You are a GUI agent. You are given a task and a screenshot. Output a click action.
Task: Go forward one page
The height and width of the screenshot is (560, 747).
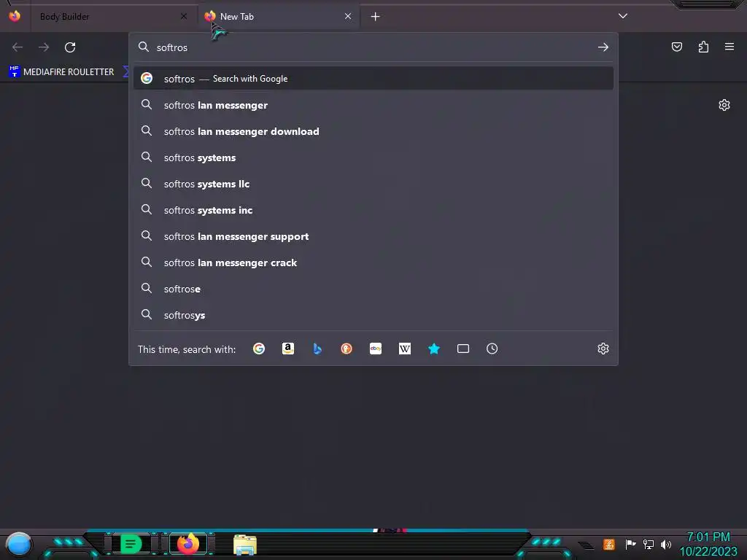pyautogui.click(x=44, y=47)
